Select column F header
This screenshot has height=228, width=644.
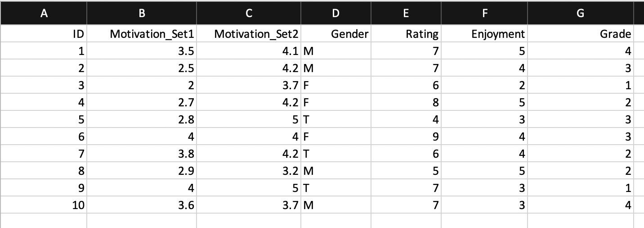click(484, 14)
